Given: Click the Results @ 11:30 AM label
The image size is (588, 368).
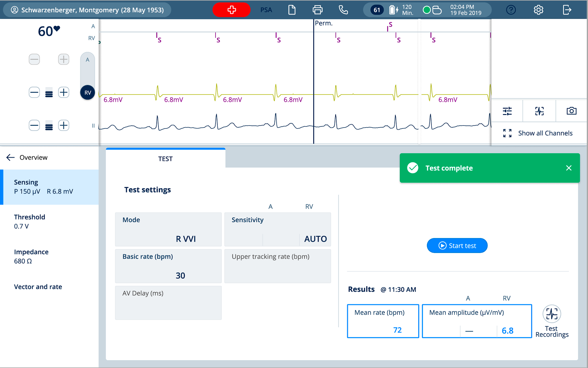Looking at the screenshot, I should point(382,289).
